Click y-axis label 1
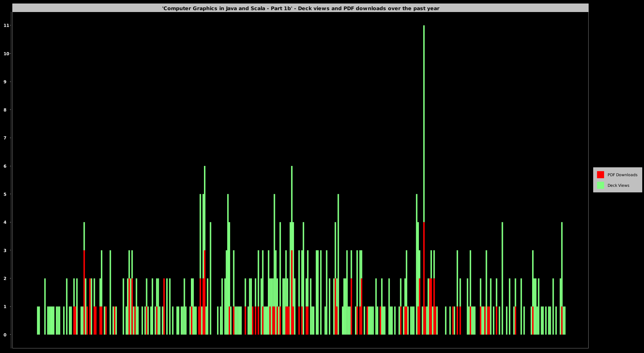Viewport: 644px width, 353px height. tap(5, 306)
